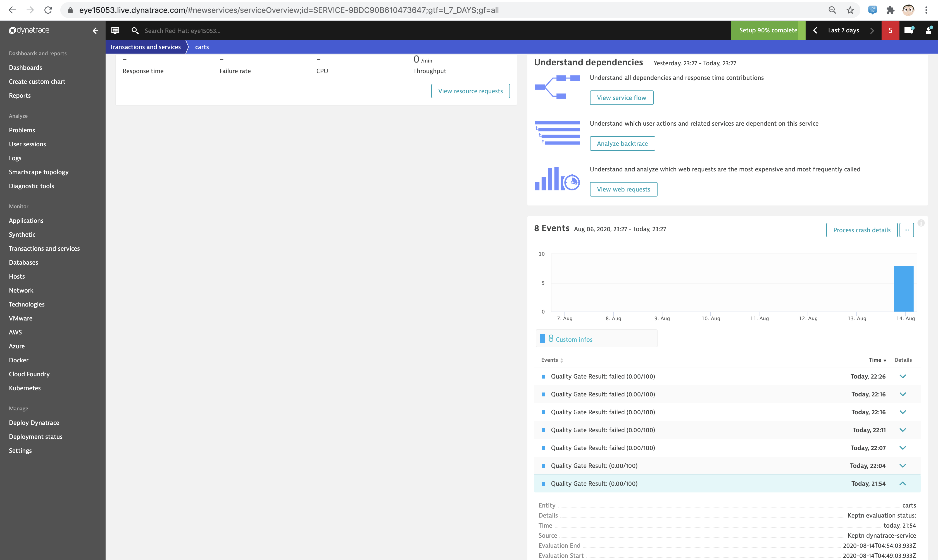
Task: Click the events info icon
Action: pyautogui.click(x=921, y=223)
